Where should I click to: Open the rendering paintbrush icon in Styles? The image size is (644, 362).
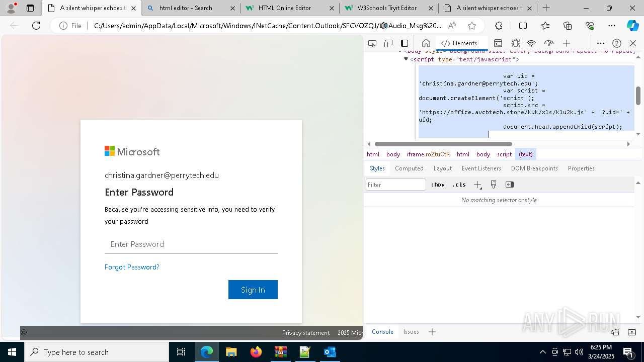coord(494,185)
